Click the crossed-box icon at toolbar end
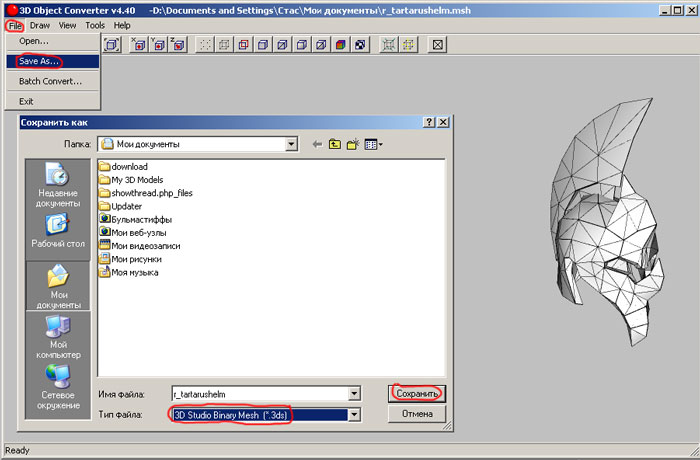Viewport: 700px width, 460px height. tap(437, 45)
